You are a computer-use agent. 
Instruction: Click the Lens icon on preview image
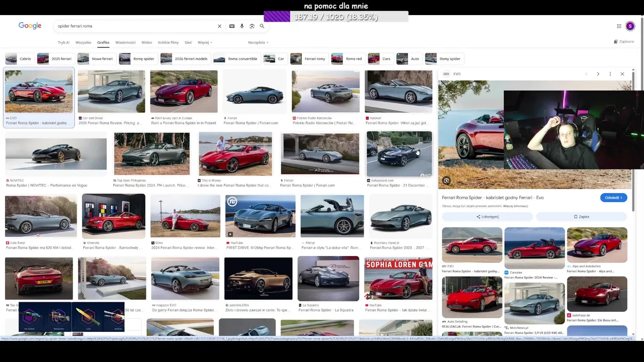pos(446,180)
